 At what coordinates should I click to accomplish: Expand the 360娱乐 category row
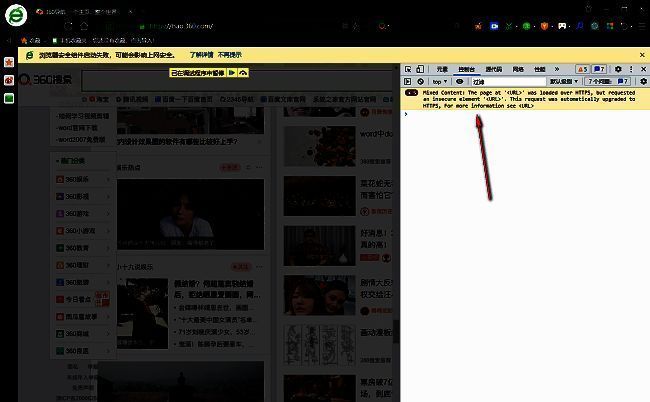click(x=84, y=179)
